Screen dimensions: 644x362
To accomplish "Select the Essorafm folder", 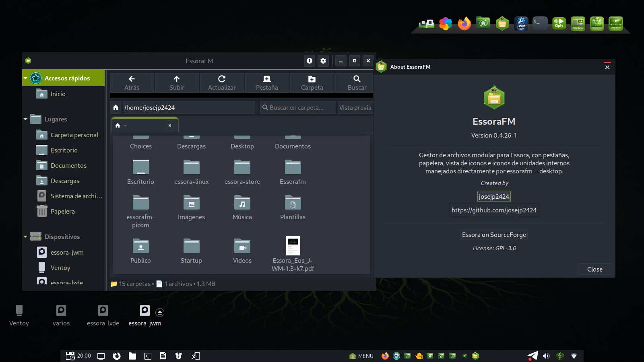I will [293, 172].
